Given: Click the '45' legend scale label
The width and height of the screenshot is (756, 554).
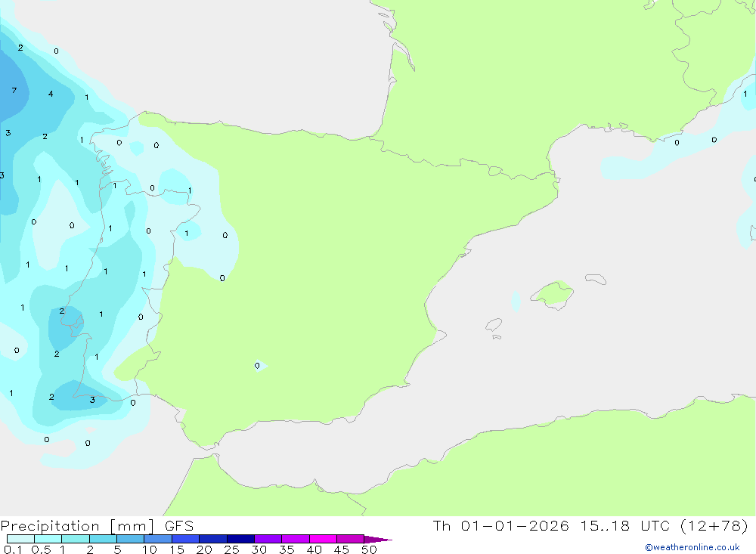Looking at the screenshot, I should (x=342, y=549).
